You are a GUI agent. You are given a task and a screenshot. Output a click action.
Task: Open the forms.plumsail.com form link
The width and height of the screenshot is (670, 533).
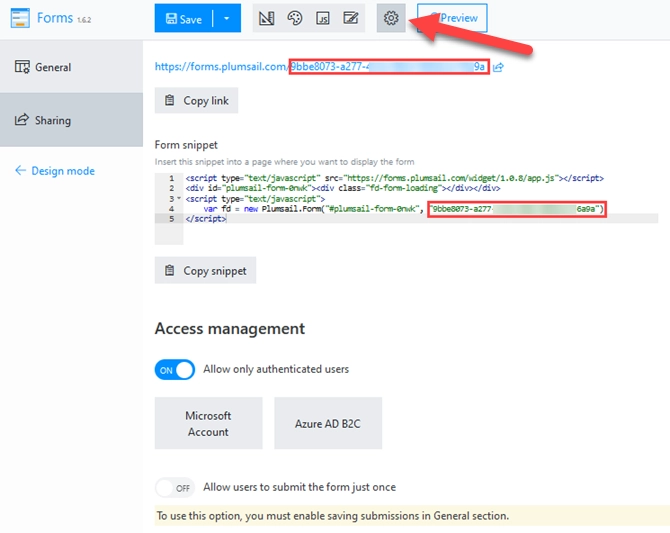click(320, 67)
